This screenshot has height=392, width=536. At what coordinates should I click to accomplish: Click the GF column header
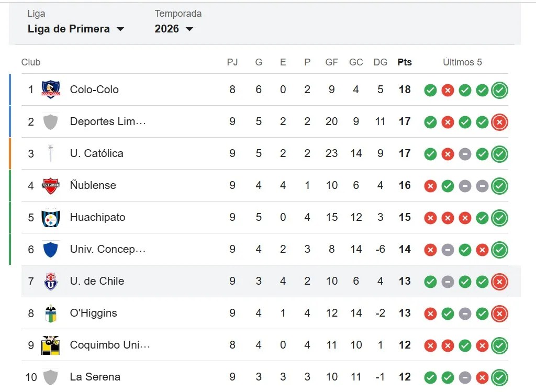click(x=331, y=62)
